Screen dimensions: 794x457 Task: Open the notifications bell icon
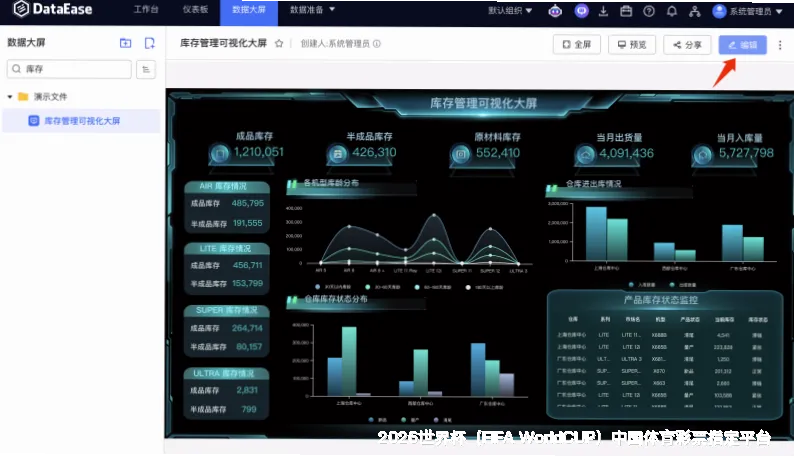pyautogui.click(x=671, y=11)
